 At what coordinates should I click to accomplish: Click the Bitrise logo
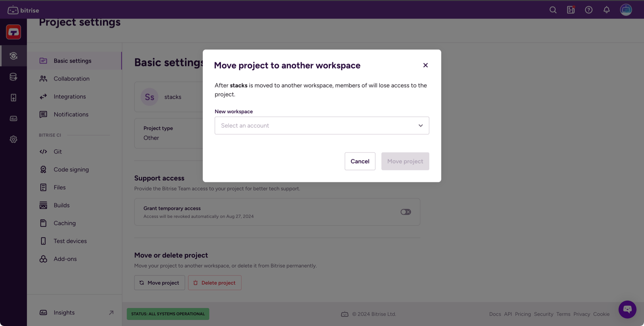tap(23, 10)
